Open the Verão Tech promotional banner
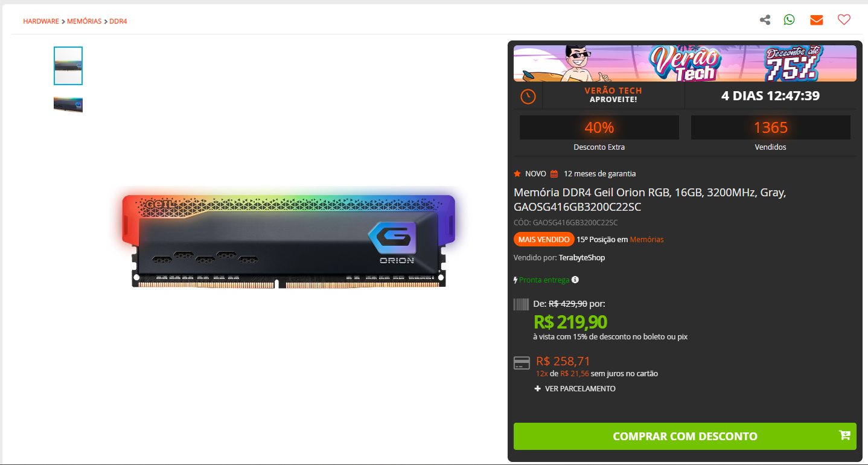 click(685, 63)
